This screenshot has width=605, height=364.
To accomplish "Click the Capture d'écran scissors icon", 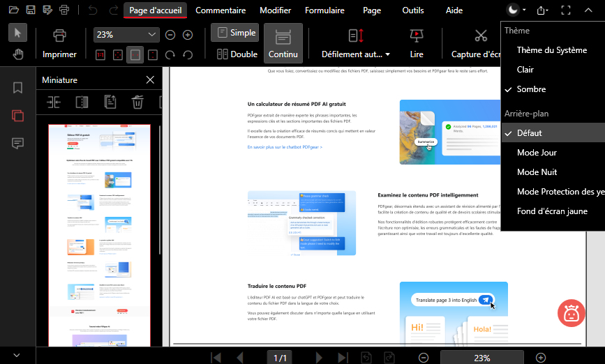I will pyautogui.click(x=481, y=36).
